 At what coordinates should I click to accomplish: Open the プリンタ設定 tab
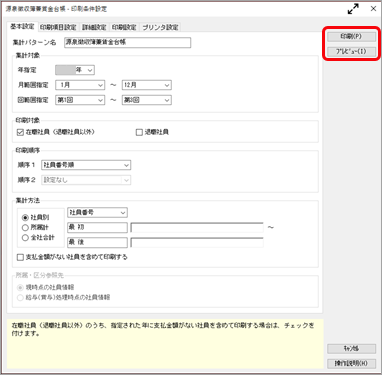pos(160,27)
